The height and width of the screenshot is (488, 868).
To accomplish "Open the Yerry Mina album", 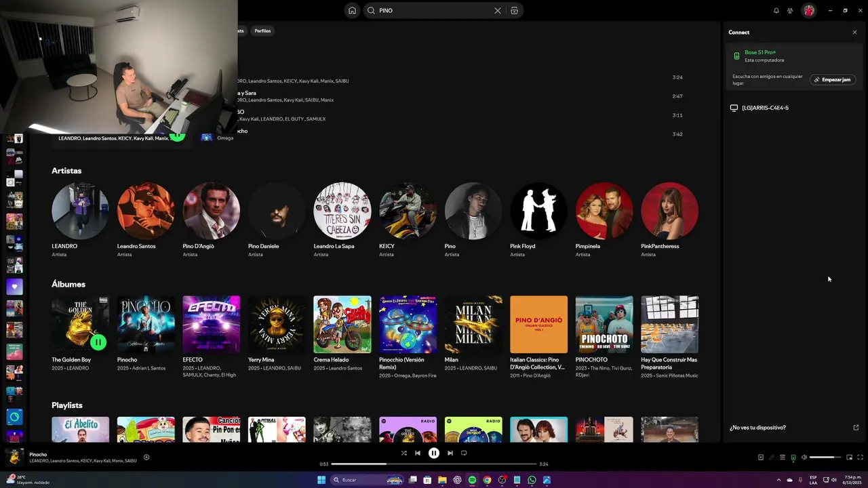I will pyautogui.click(x=277, y=334).
